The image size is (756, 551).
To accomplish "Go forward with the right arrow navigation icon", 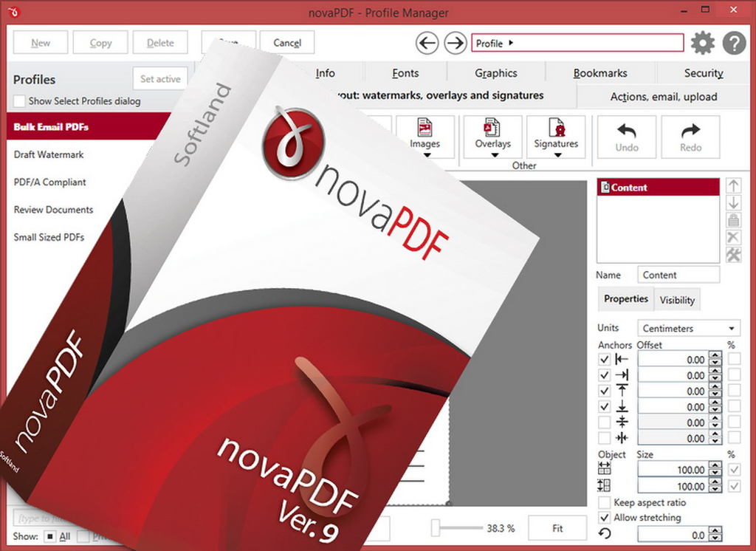I will click(x=455, y=43).
